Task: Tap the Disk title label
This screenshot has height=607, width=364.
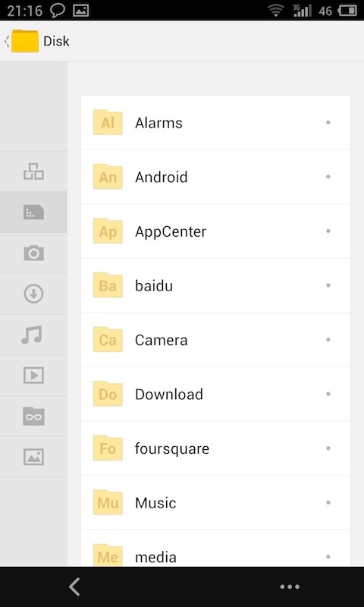Action: tap(56, 41)
